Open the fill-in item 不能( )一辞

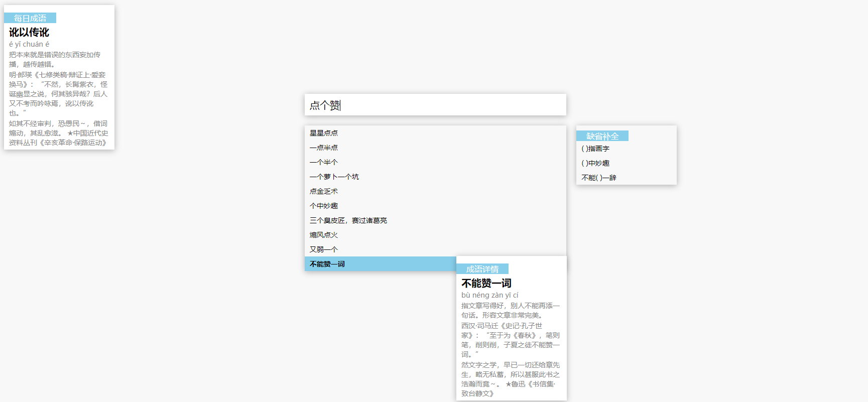click(626, 178)
